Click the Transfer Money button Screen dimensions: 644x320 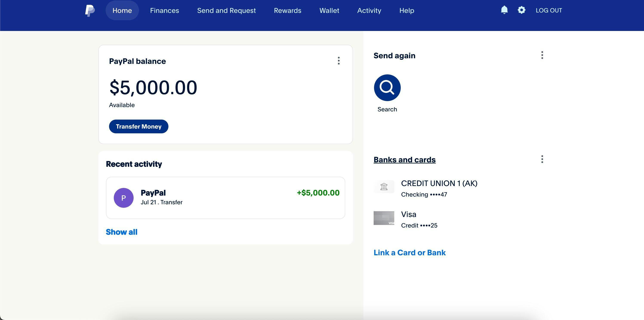coord(139,126)
